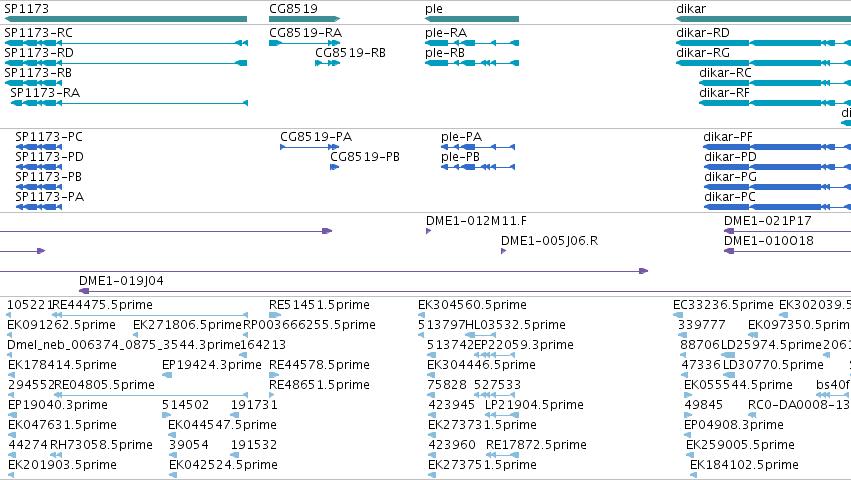
Task: Select the RE44475.5prime EST feature
Action: [x=149, y=315]
